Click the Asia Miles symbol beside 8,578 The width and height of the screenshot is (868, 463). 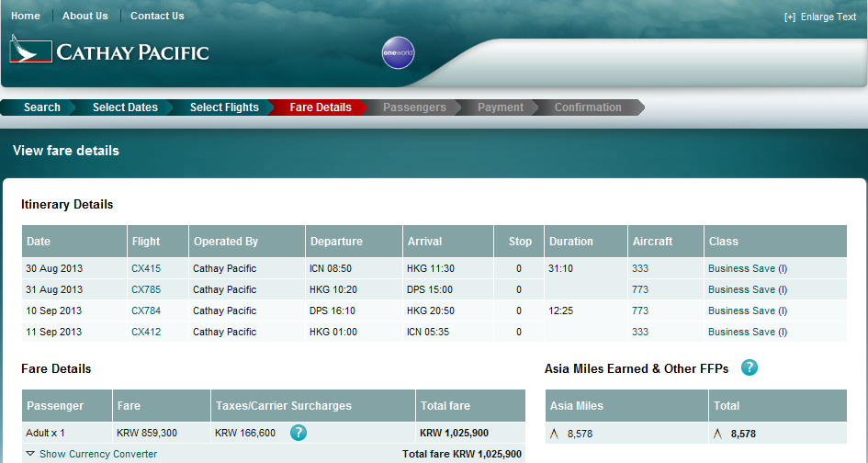point(554,434)
